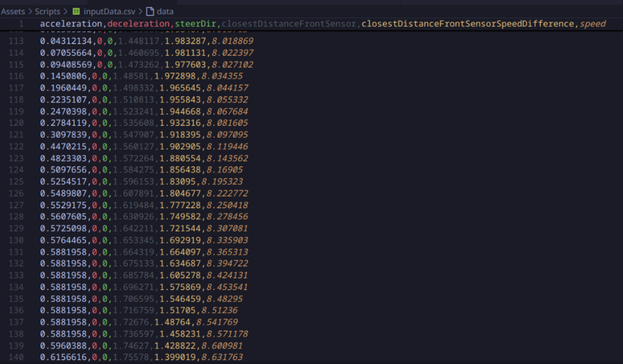Open the Scripts breadcrumb folder
The image size is (623, 364).
(x=47, y=11)
